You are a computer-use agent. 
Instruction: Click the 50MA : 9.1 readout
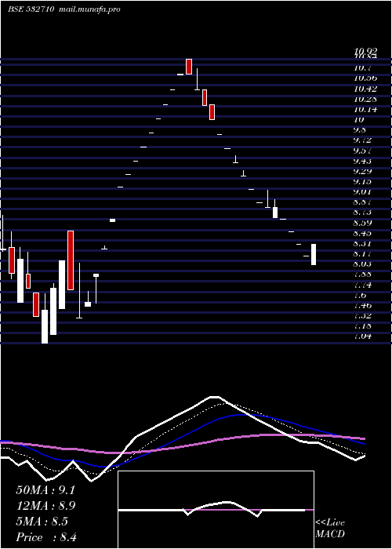click(x=45, y=490)
